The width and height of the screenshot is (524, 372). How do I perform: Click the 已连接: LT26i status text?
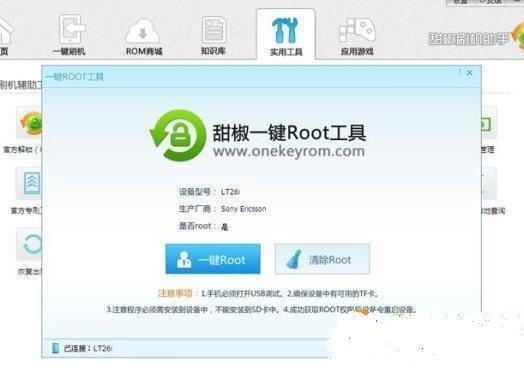coord(88,348)
